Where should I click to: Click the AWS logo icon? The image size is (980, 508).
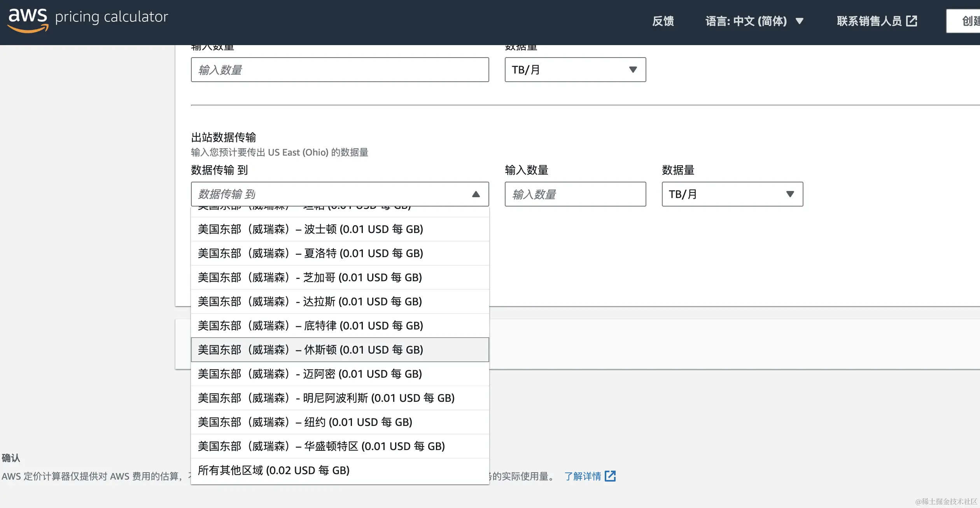pyautogui.click(x=28, y=19)
